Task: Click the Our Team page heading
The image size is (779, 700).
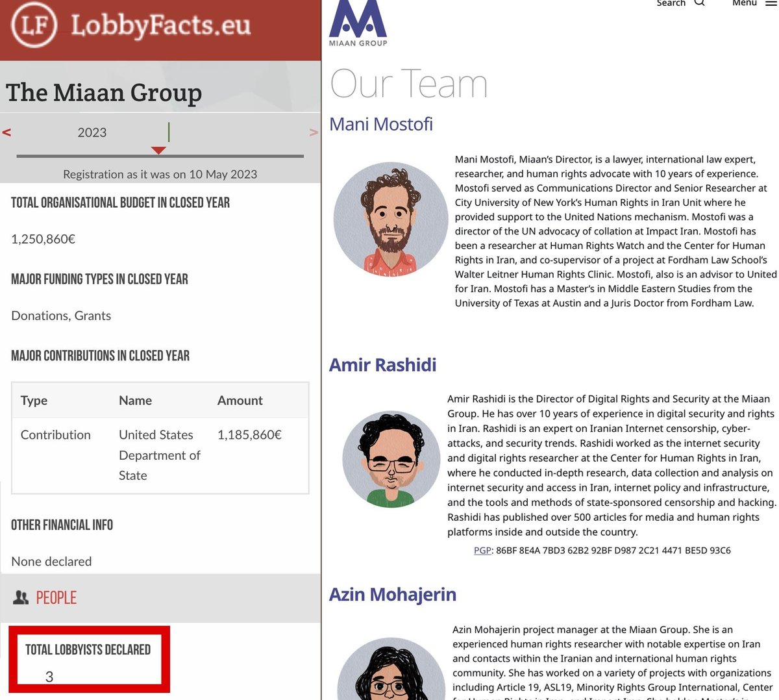Action: [408, 84]
